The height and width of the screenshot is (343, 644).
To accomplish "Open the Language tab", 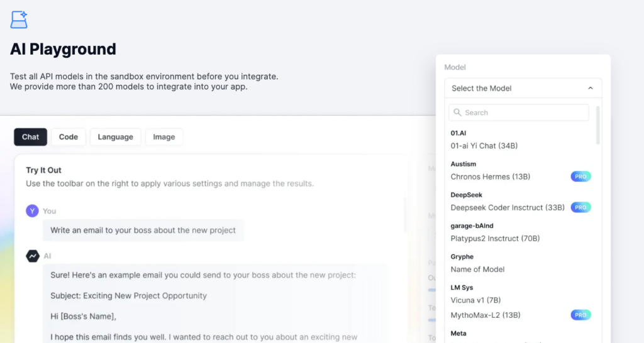I will pos(116,137).
